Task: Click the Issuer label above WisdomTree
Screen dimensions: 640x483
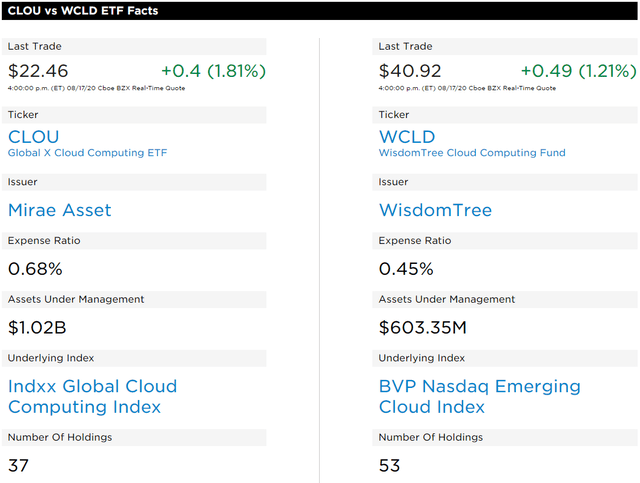Action: click(393, 182)
